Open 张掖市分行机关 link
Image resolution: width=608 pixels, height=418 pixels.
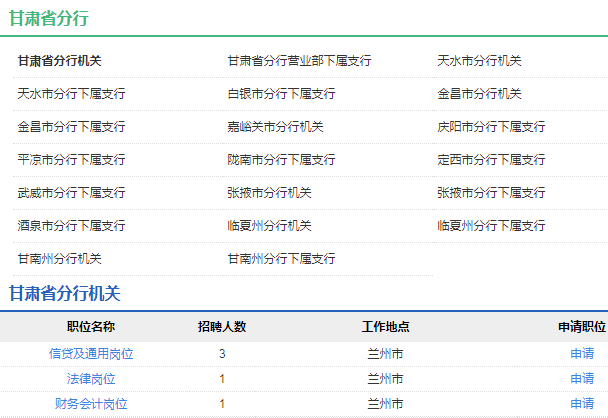click(x=269, y=193)
